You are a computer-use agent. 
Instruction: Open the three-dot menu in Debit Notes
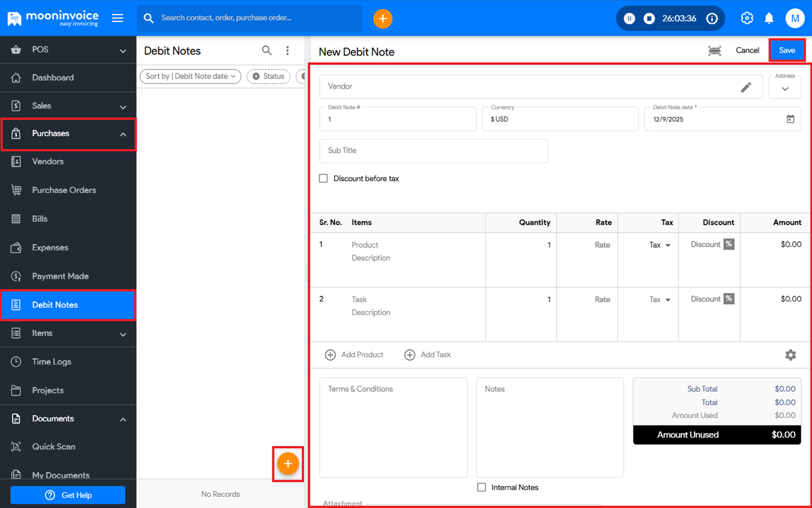pos(288,51)
